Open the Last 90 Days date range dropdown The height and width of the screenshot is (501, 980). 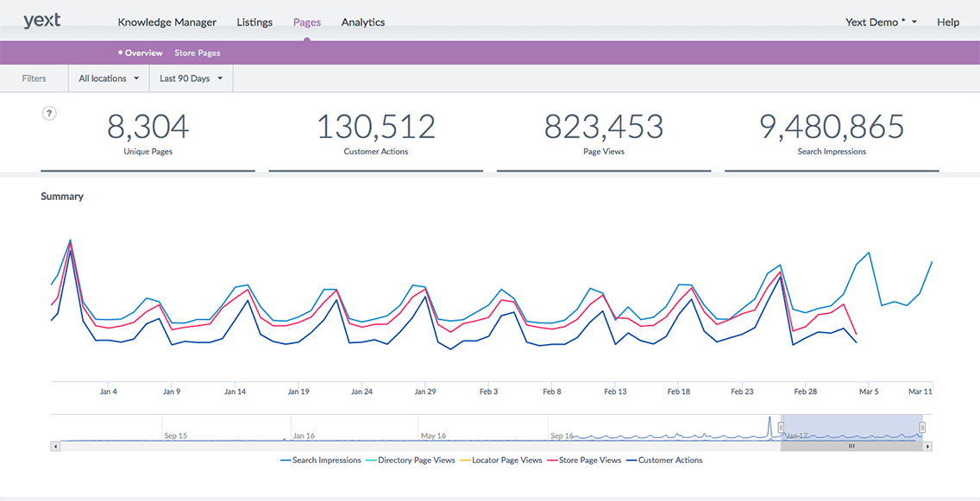(x=190, y=78)
